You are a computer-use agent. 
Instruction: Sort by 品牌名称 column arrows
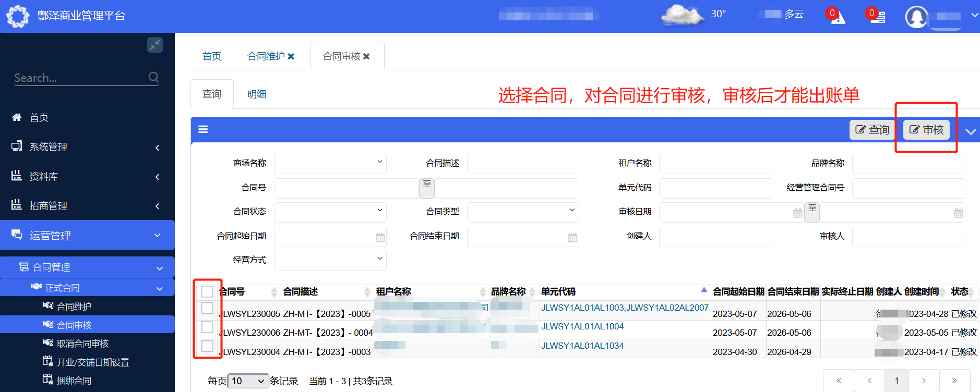[532, 292]
